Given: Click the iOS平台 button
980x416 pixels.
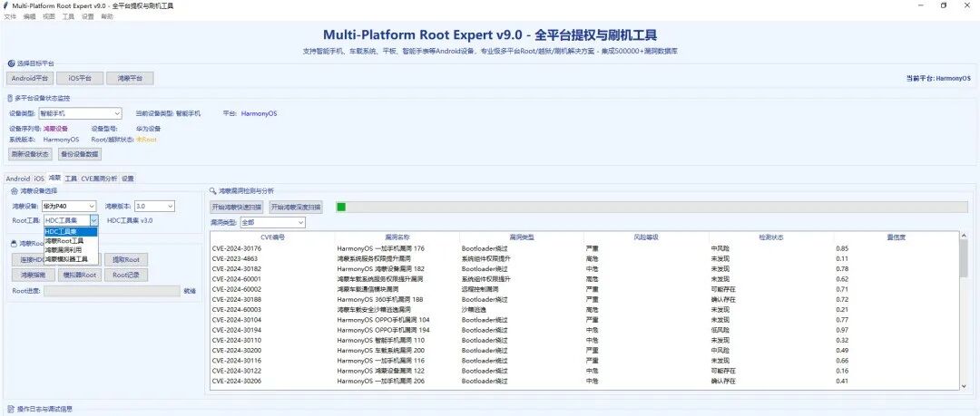Looking at the screenshot, I should click(x=80, y=78).
